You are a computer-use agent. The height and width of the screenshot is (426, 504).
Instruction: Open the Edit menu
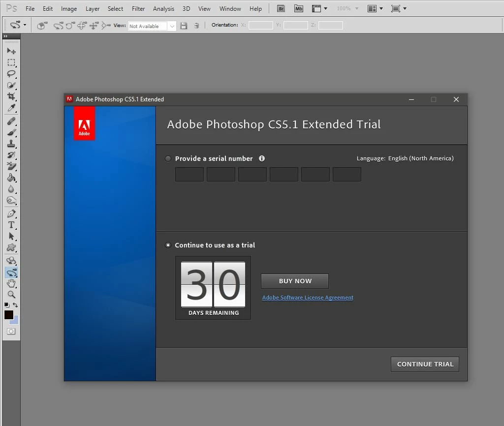click(48, 9)
